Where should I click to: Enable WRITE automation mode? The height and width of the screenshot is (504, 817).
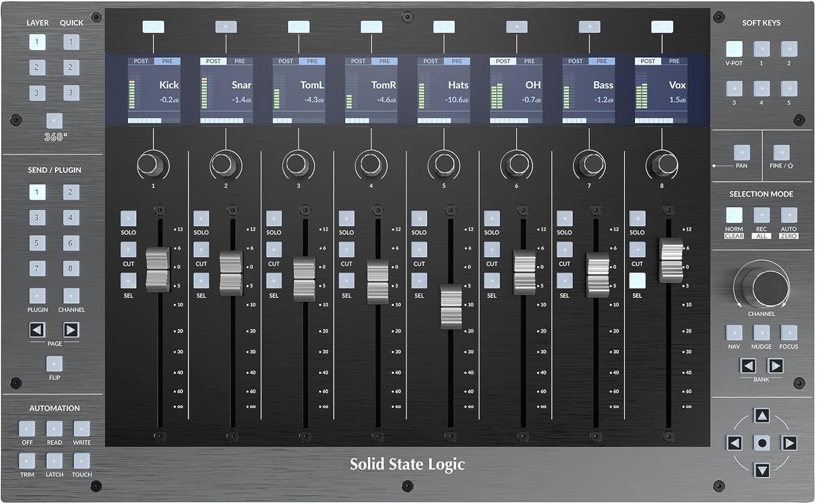click(x=81, y=428)
